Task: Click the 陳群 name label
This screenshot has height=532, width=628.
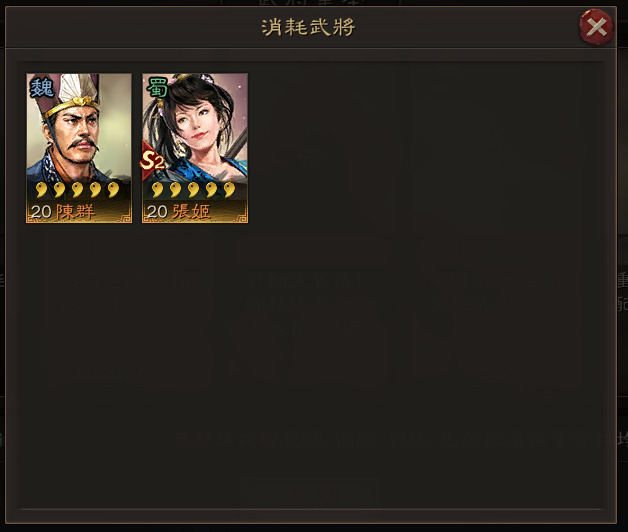Action: (75, 212)
